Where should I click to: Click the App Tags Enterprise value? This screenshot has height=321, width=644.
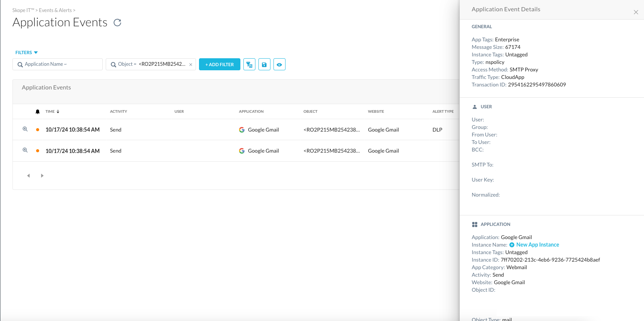point(507,39)
